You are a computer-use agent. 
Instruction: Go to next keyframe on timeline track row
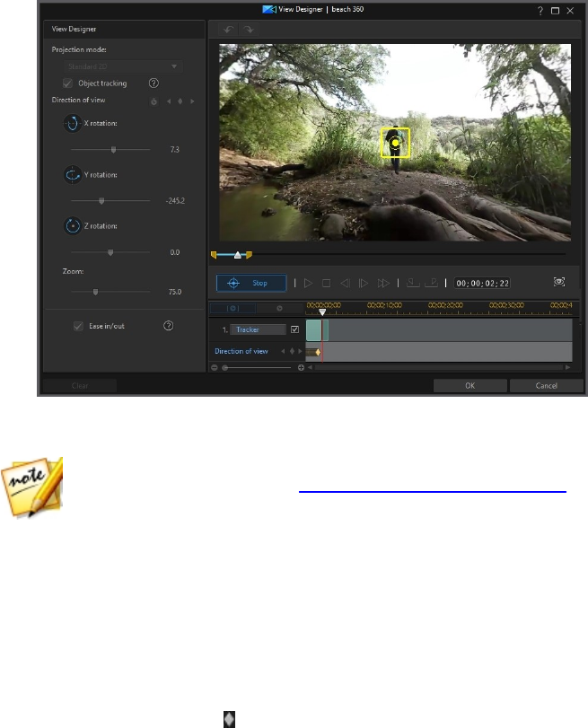[300, 352]
